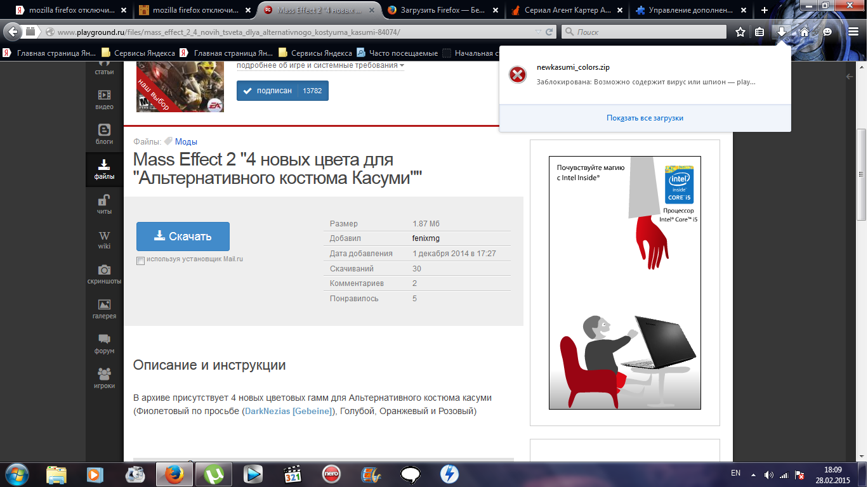Open the URL bar history dropdown arrow
Viewport: 868px width, 487px height.
click(538, 32)
